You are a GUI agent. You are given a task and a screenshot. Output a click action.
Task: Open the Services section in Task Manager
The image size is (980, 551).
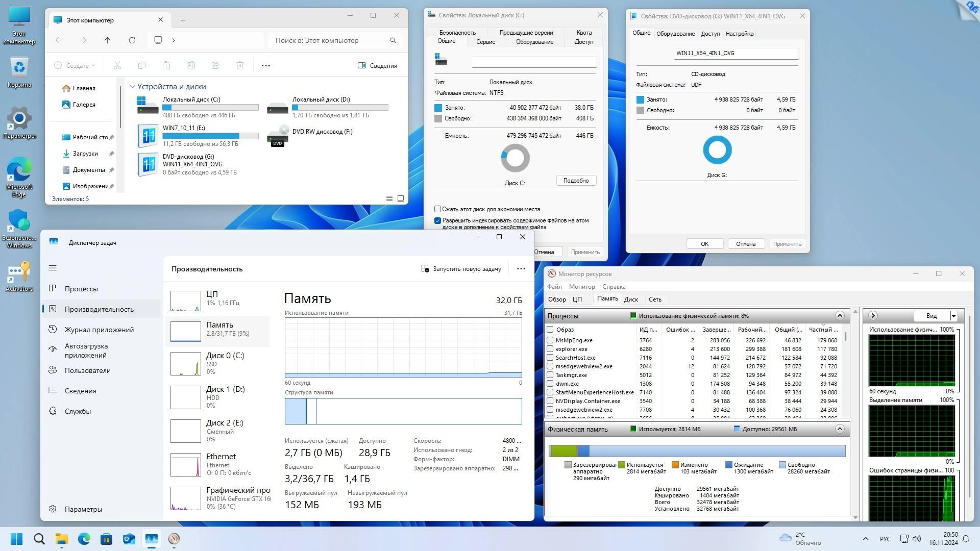tap(77, 411)
